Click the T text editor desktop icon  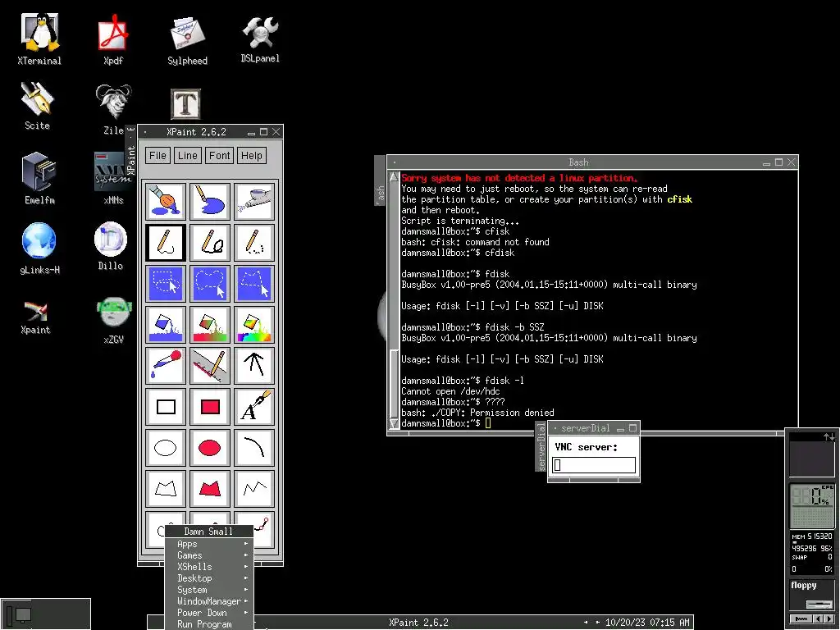pyautogui.click(x=185, y=104)
